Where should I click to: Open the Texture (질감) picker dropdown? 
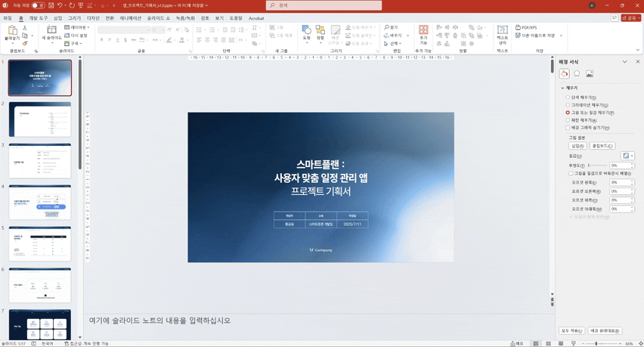[627, 156]
